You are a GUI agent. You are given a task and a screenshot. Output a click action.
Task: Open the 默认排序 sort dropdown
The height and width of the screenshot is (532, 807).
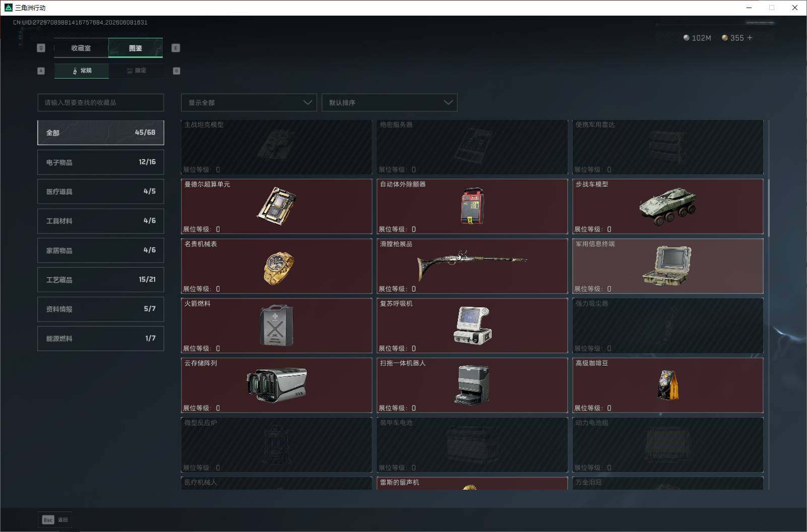click(389, 102)
